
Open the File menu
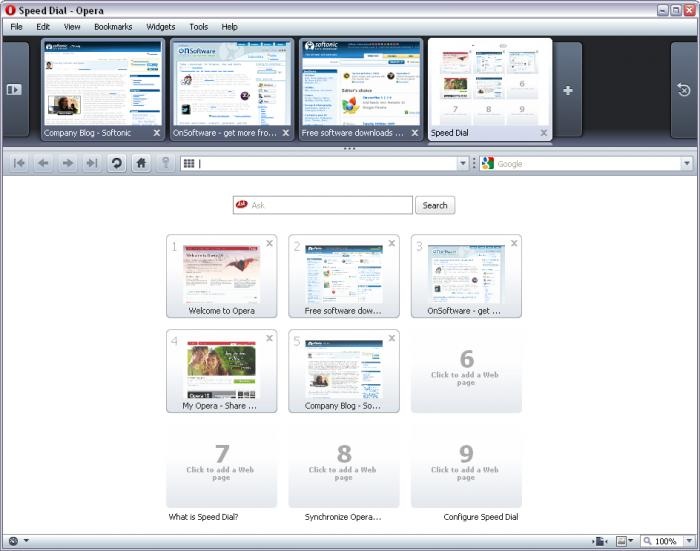coord(17,27)
